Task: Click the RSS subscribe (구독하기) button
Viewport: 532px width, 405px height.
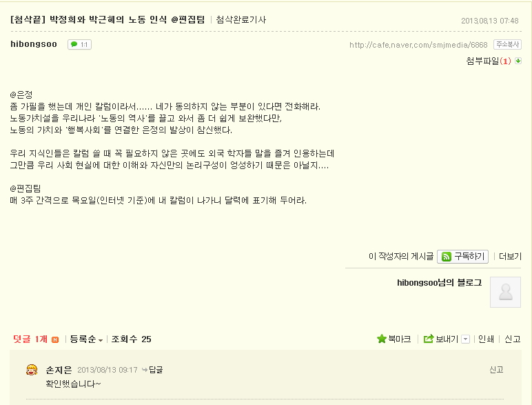Action: coord(462,257)
